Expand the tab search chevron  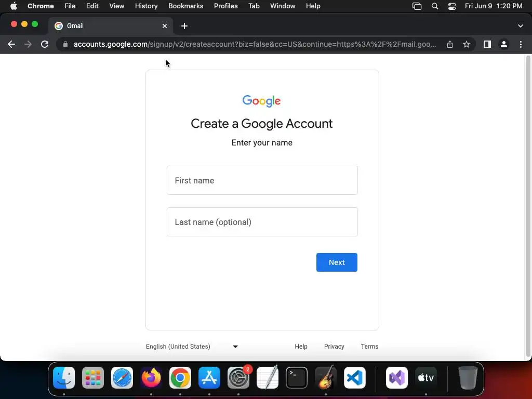click(521, 26)
